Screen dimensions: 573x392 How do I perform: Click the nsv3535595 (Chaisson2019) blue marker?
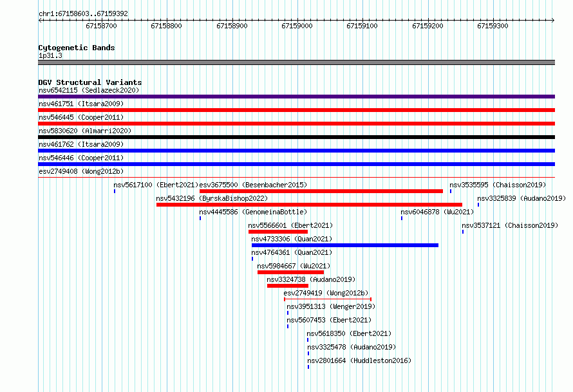[451, 191]
